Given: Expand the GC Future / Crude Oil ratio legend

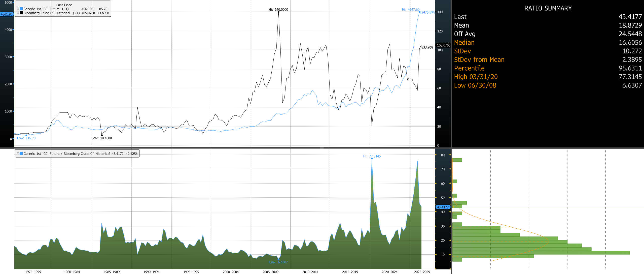Looking at the screenshot, I should (18, 154).
